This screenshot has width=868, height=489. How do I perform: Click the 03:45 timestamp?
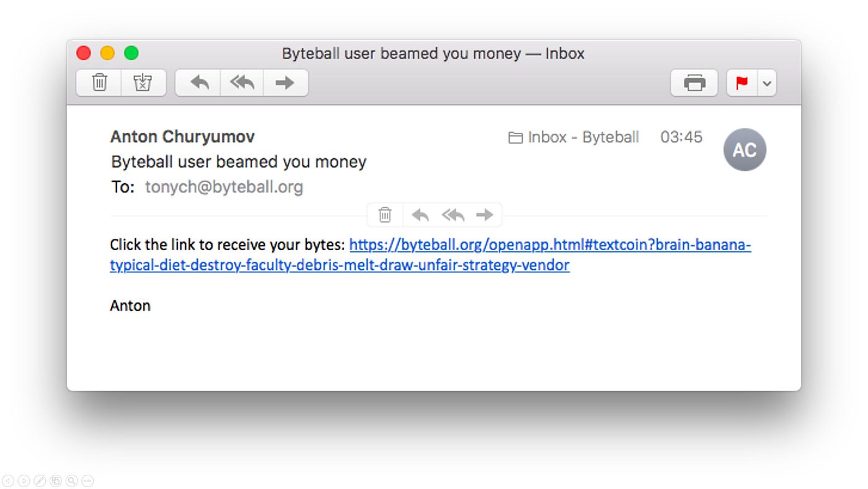[x=681, y=137]
